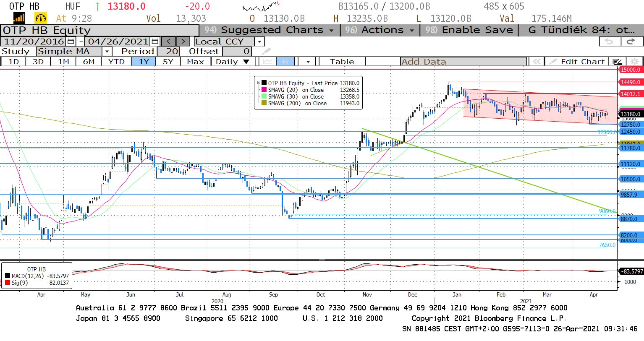Open the Suggested Charts menu
The height and width of the screenshot is (341, 644).
click(x=269, y=30)
